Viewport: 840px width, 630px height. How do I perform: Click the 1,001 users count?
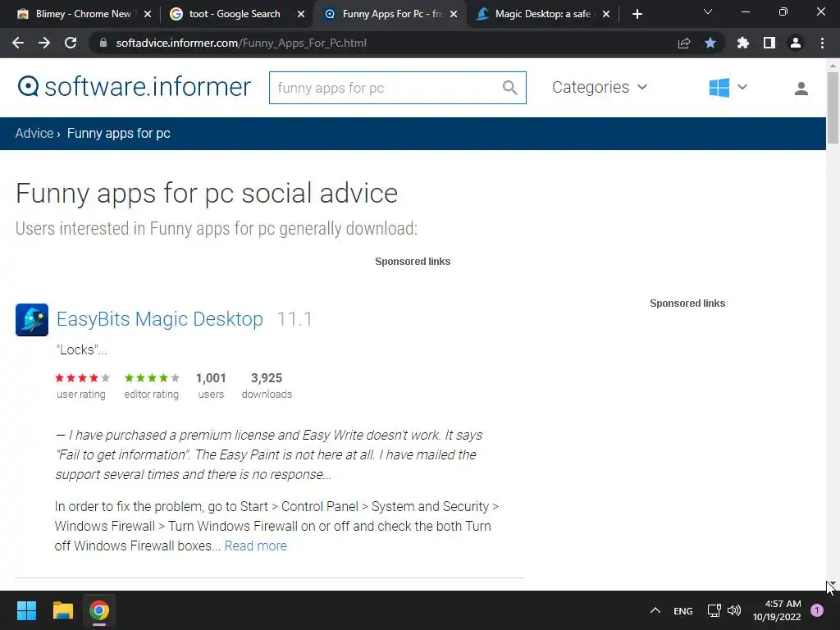tap(211, 378)
